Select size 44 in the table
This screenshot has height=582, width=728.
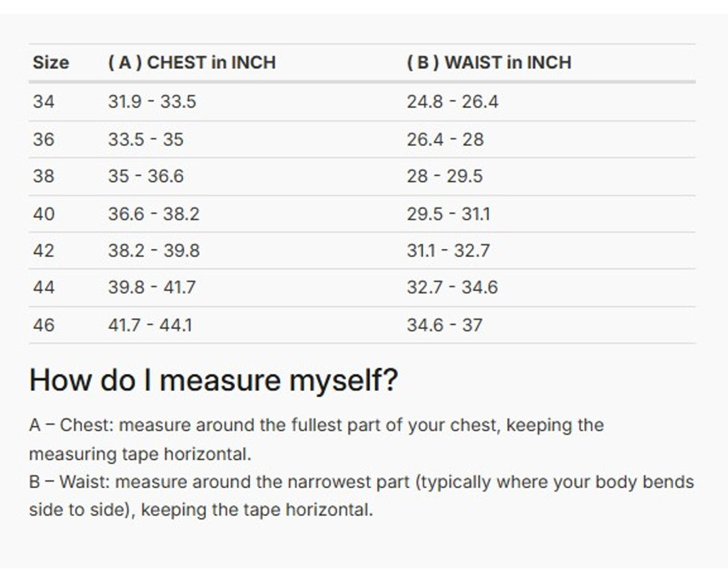(x=44, y=288)
